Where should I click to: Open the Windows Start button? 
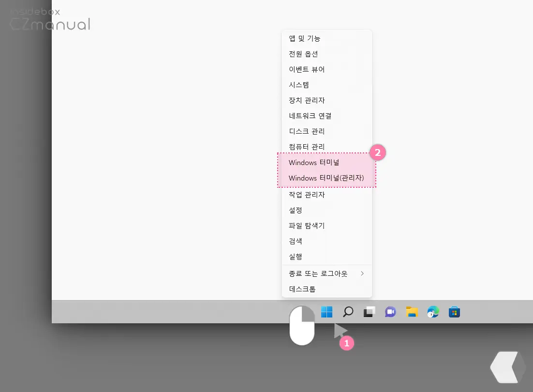326,312
